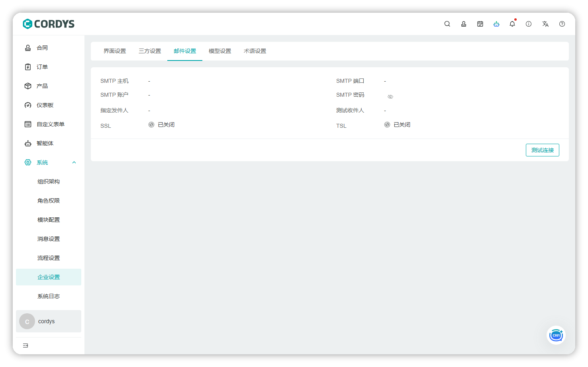The height and width of the screenshot is (367, 588).
Task: Open 角色权限 submenu item
Action: [x=49, y=201]
